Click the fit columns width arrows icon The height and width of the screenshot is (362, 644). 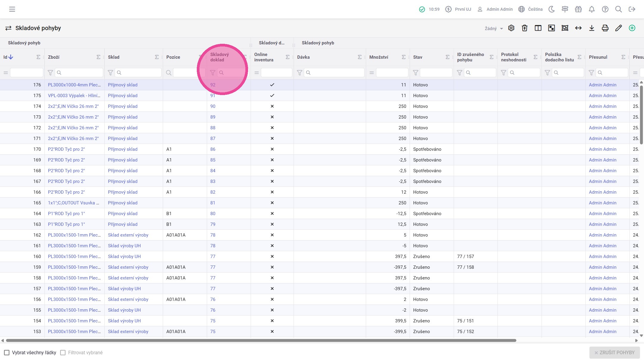coord(578,28)
